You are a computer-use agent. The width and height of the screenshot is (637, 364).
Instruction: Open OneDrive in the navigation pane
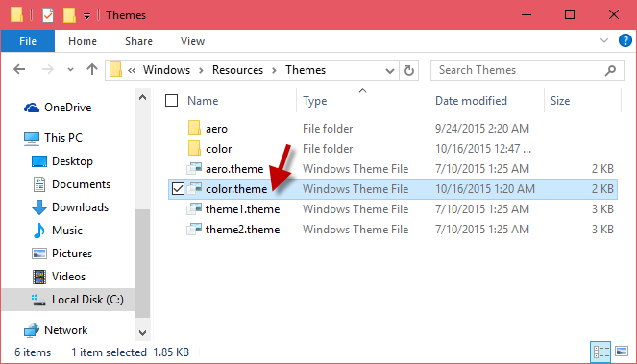tap(58, 108)
